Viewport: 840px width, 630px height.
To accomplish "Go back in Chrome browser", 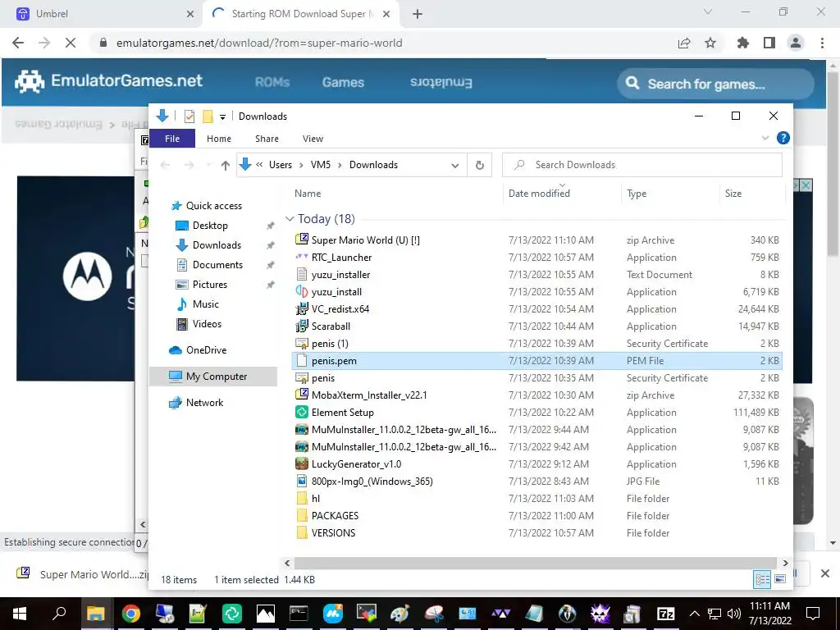I will (18, 43).
